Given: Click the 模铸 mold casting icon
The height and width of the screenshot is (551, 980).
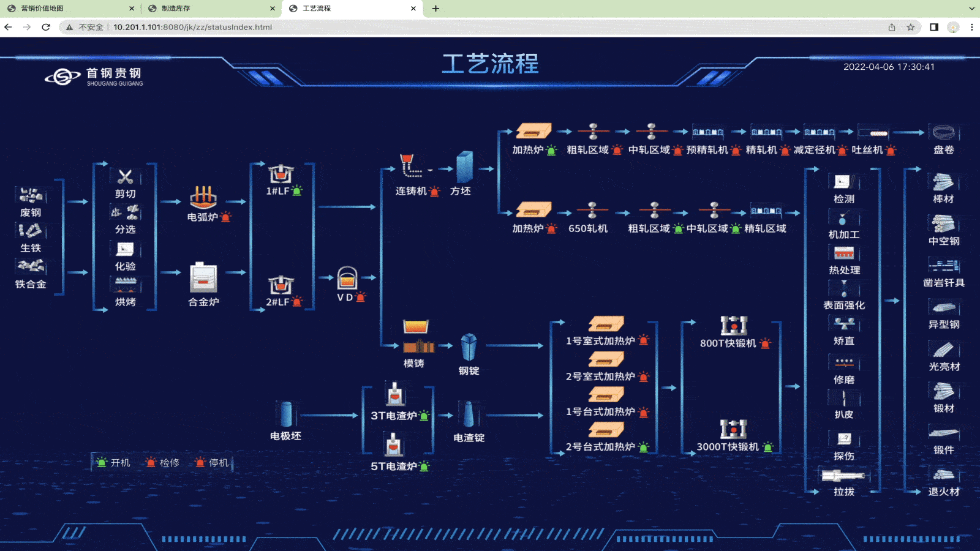Looking at the screenshot, I should (418, 336).
